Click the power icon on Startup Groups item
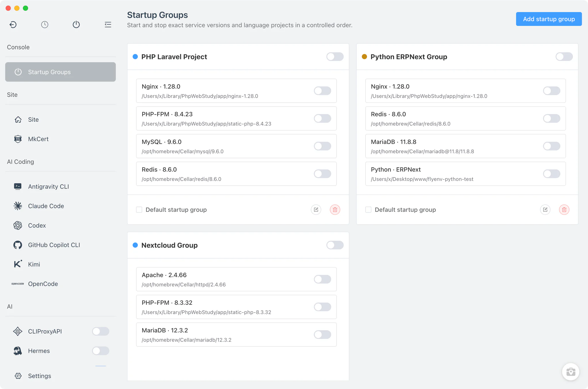Viewport: 588px width, 389px height. click(18, 72)
